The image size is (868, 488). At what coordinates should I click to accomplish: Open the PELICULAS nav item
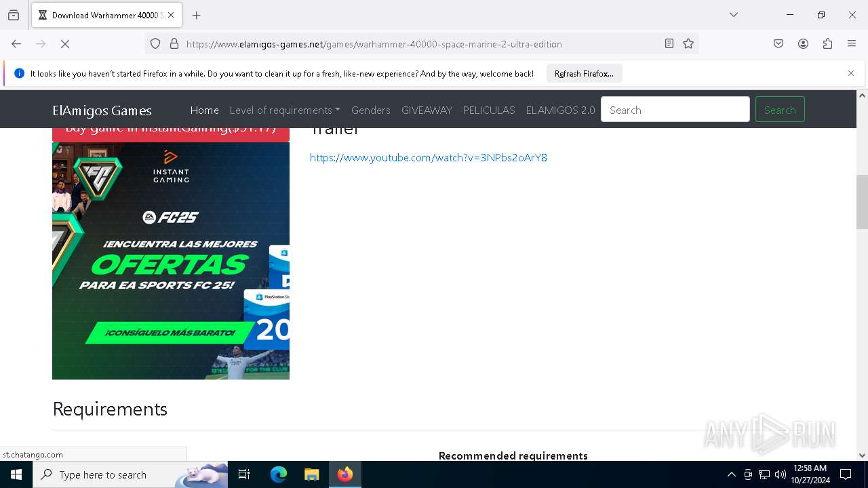tap(489, 110)
